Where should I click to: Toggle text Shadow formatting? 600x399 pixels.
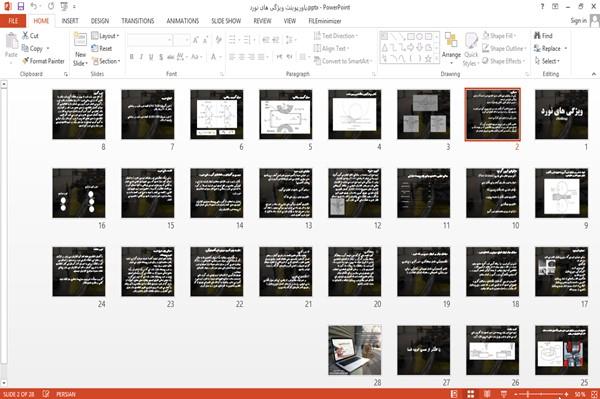pyautogui.click(x=161, y=57)
